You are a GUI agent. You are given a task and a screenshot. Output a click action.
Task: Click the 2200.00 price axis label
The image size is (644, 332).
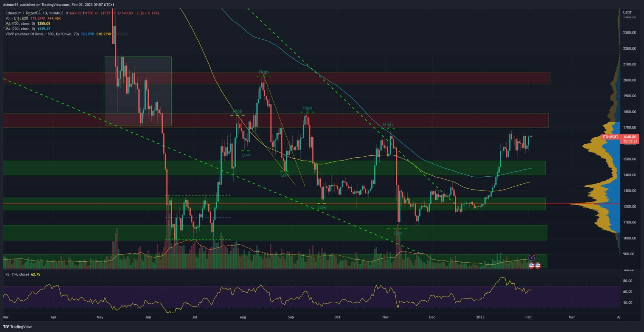pos(629,48)
